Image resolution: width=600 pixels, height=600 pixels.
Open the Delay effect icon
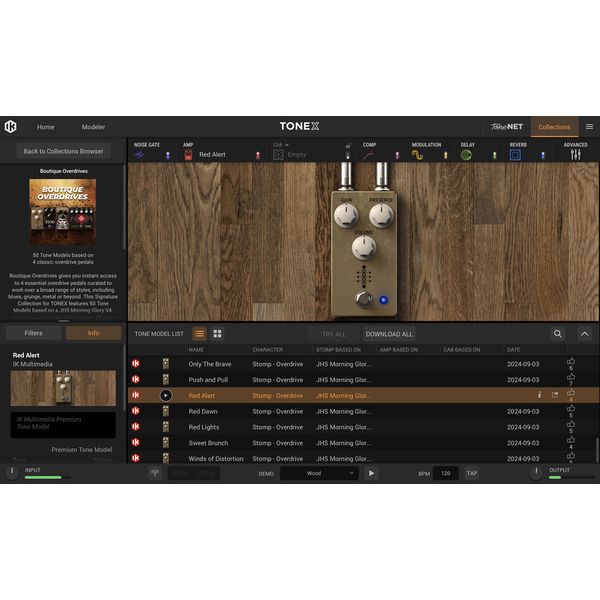466,155
